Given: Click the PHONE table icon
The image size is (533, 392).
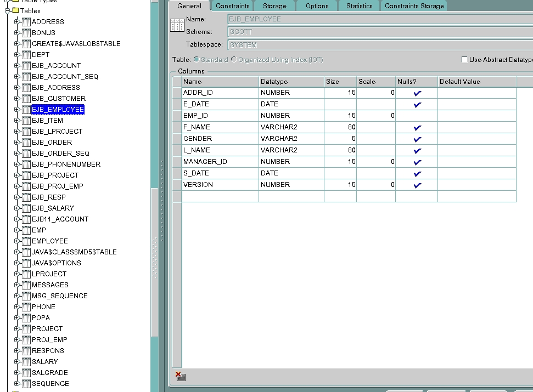Looking at the screenshot, I should 26,307.
